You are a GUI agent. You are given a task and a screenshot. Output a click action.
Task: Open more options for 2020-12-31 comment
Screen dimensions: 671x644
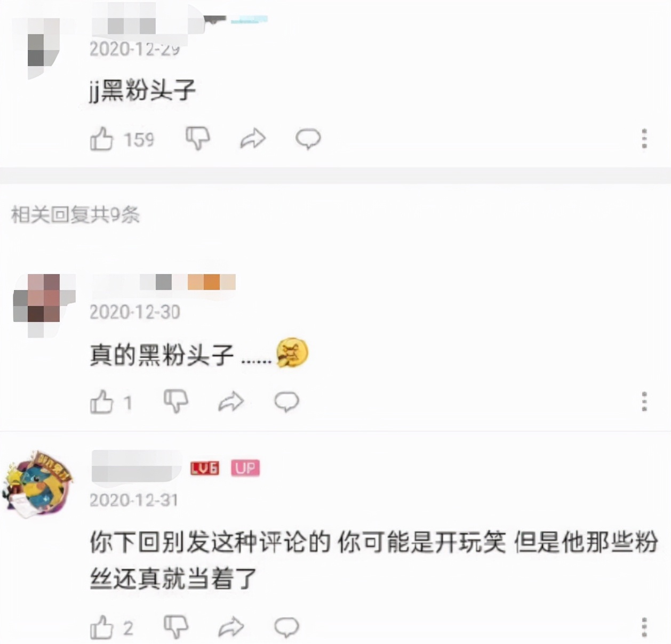tap(644, 627)
